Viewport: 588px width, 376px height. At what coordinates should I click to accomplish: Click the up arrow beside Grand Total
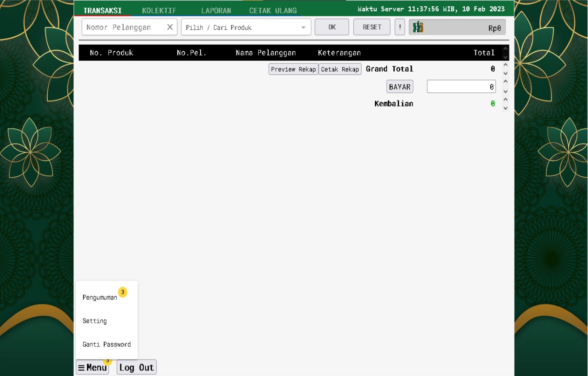coord(506,65)
